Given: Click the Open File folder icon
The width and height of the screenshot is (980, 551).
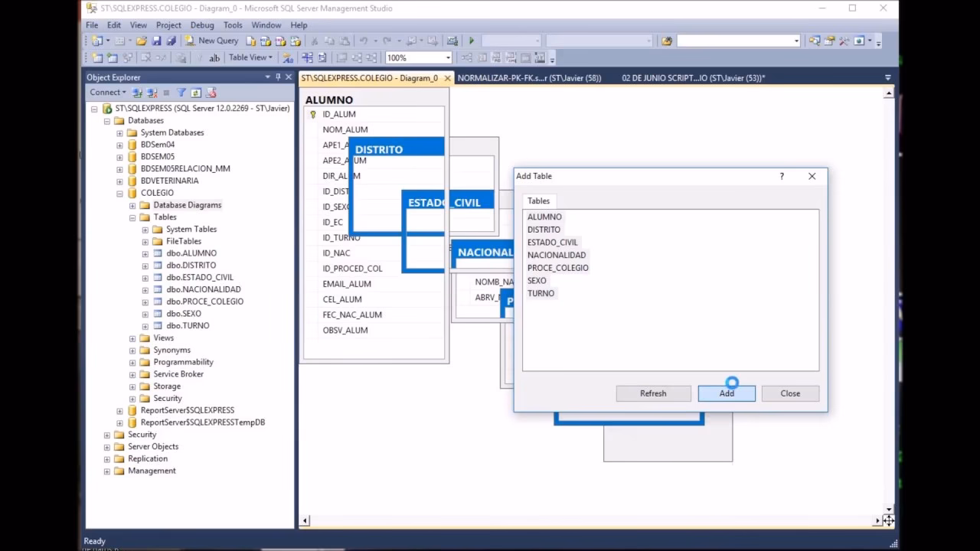Looking at the screenshot, I should (142, 41).
